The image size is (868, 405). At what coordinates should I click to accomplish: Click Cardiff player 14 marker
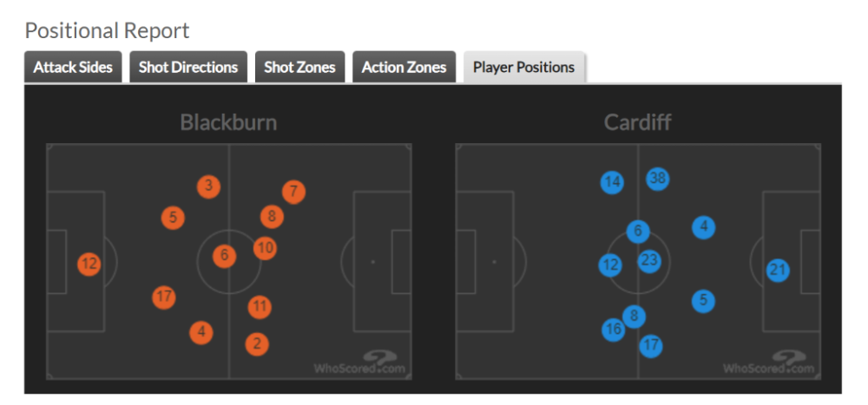[x=612, y=182]
